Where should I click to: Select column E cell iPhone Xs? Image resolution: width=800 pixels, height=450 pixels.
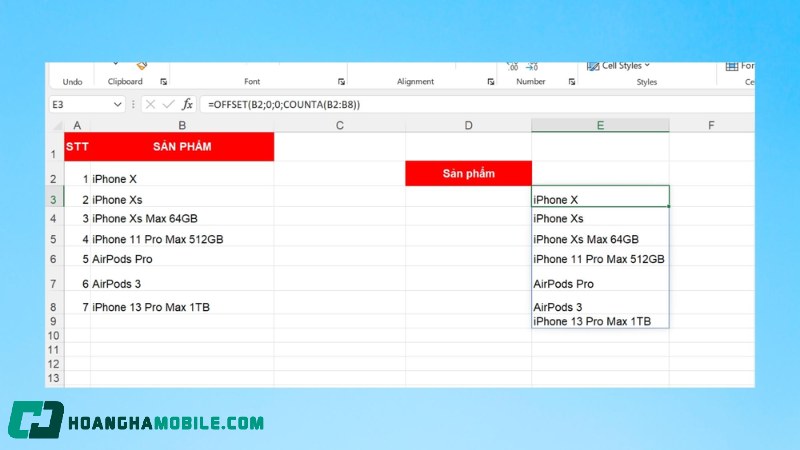click(x=600, y=216)
